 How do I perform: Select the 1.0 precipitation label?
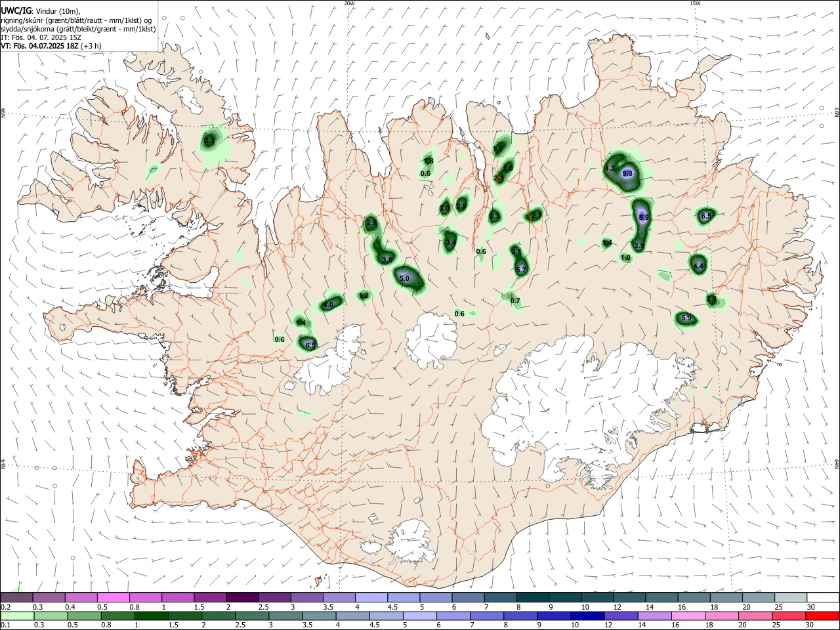pyautogui.click(x=625, y=258)
